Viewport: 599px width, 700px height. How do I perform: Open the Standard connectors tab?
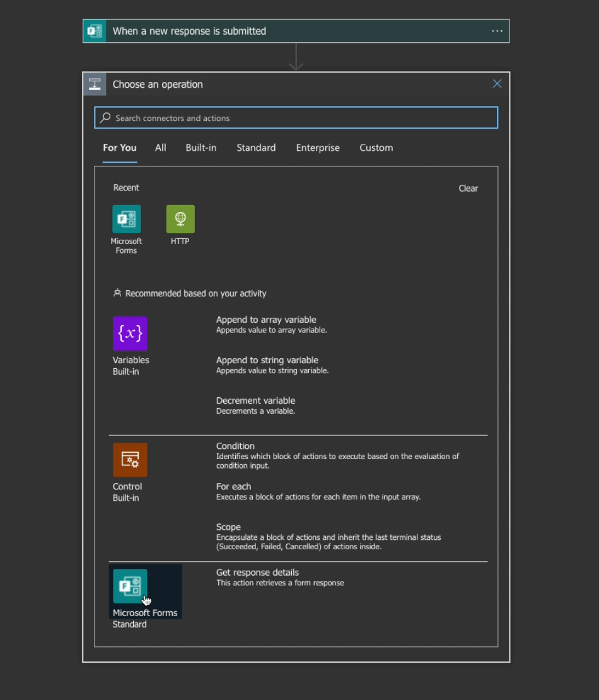pos(256,148)
